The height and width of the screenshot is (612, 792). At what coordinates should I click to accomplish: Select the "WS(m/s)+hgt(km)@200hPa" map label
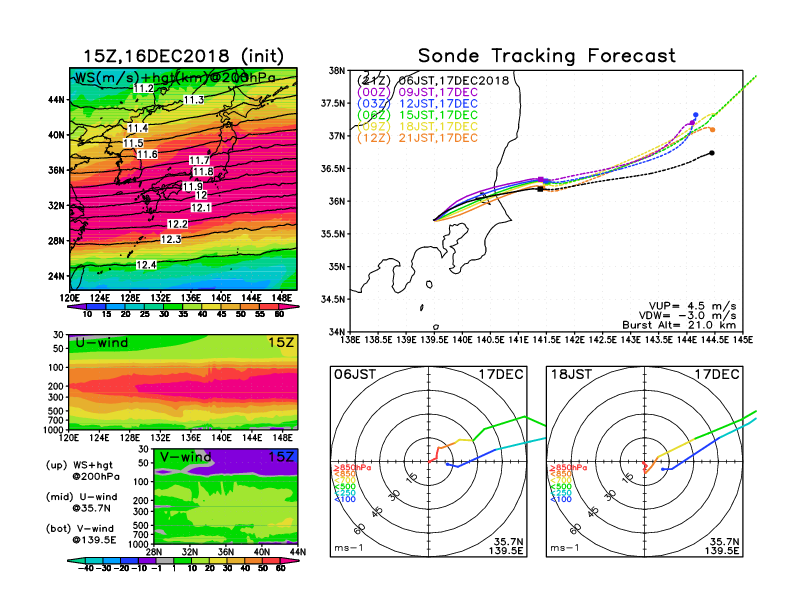coord(175,77)
